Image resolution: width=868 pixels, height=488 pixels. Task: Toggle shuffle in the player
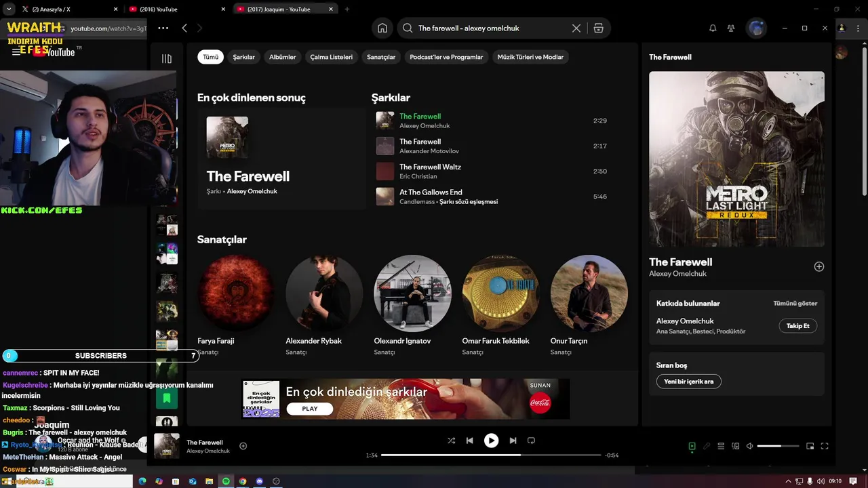(x=451, y=441)
